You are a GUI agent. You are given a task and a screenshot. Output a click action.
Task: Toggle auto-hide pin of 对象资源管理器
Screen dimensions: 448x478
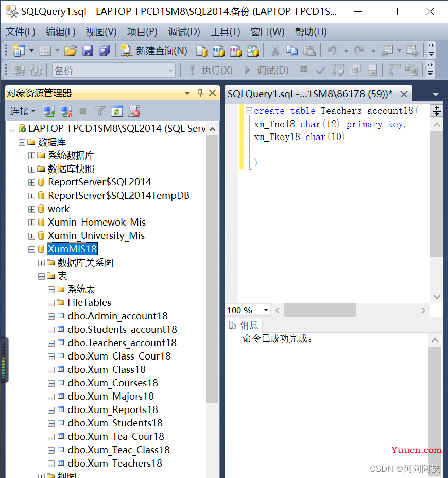pos(200,93)
